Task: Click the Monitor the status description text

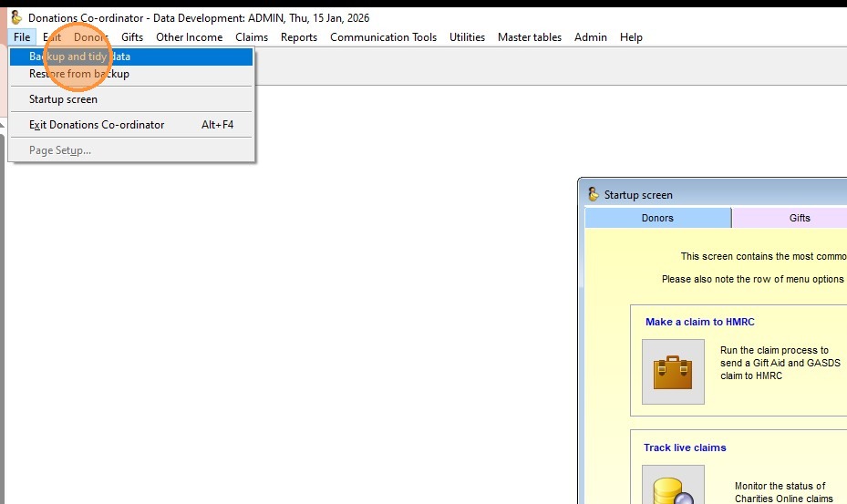Action: tap(784, 492)
